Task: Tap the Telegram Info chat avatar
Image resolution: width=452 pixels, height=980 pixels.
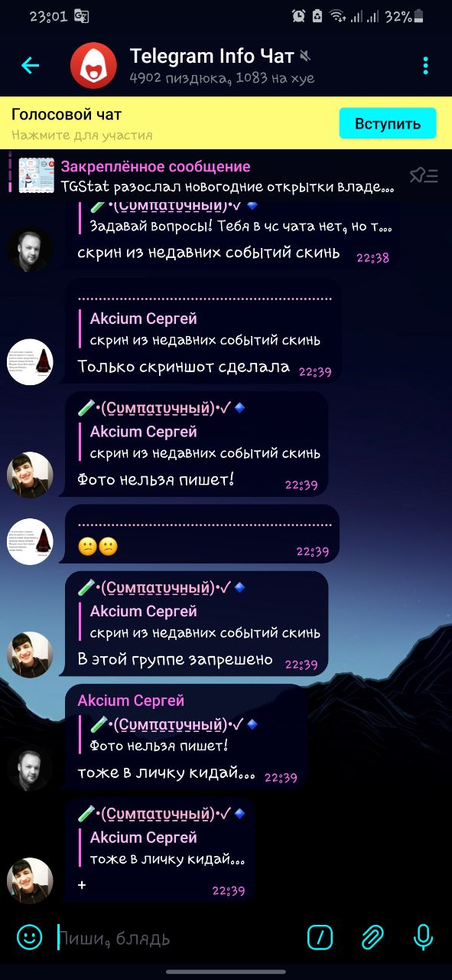Action: tap(93, 66)
